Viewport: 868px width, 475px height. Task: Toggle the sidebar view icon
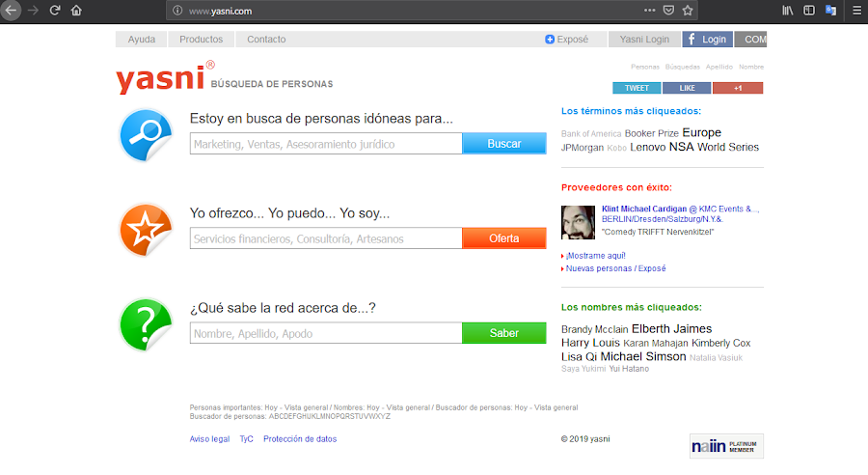pos(809,11)
